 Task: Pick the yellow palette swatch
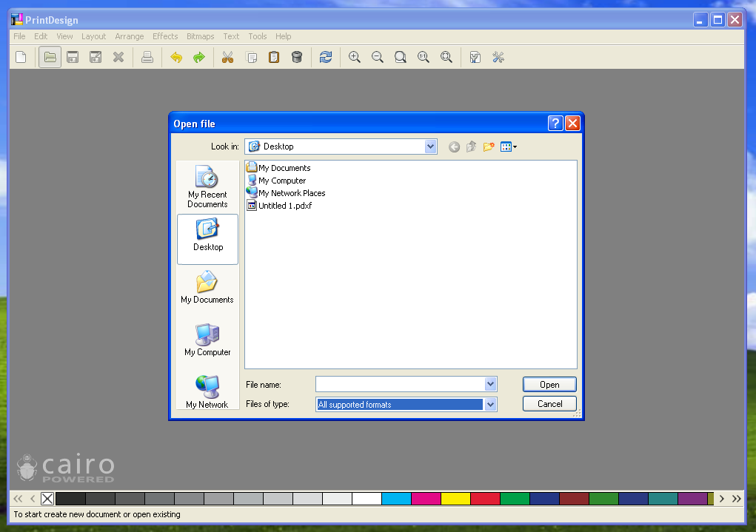tap(455, 498)
